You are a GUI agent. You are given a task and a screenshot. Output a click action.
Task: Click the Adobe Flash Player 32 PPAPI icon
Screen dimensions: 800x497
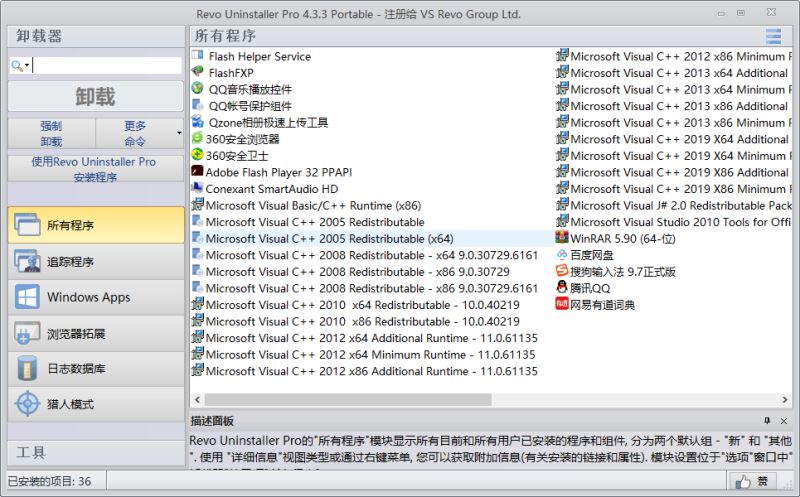tap(197, 171)
